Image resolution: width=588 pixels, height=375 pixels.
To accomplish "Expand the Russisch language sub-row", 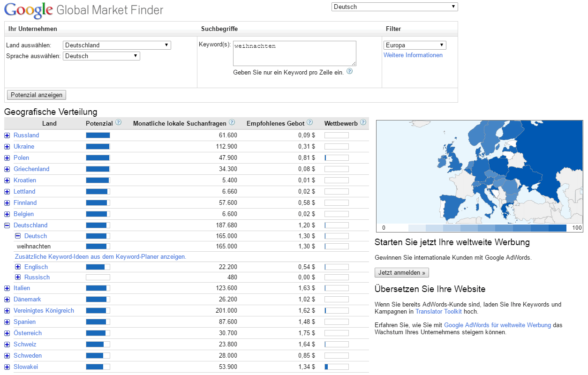I will click(x=18, y=277).
